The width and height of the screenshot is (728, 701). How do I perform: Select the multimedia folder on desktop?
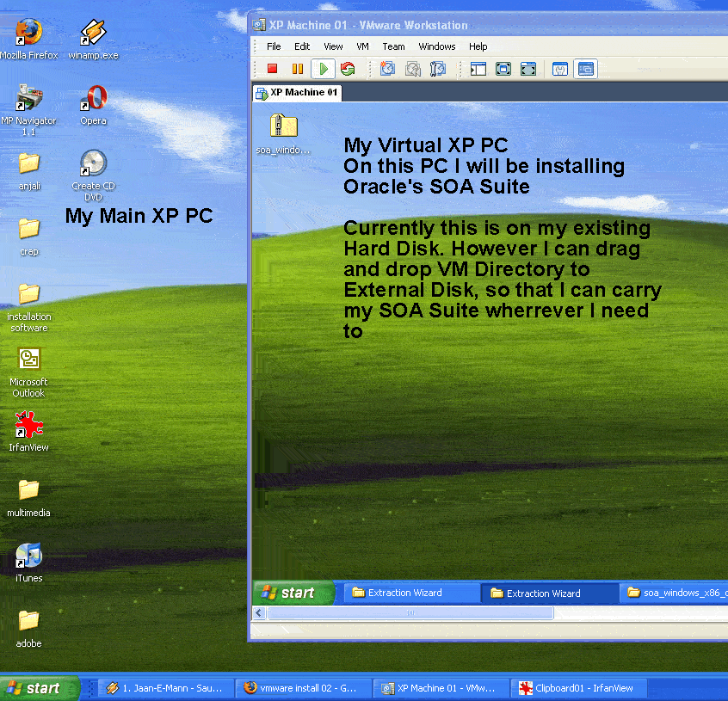click(x=28, y=498)
